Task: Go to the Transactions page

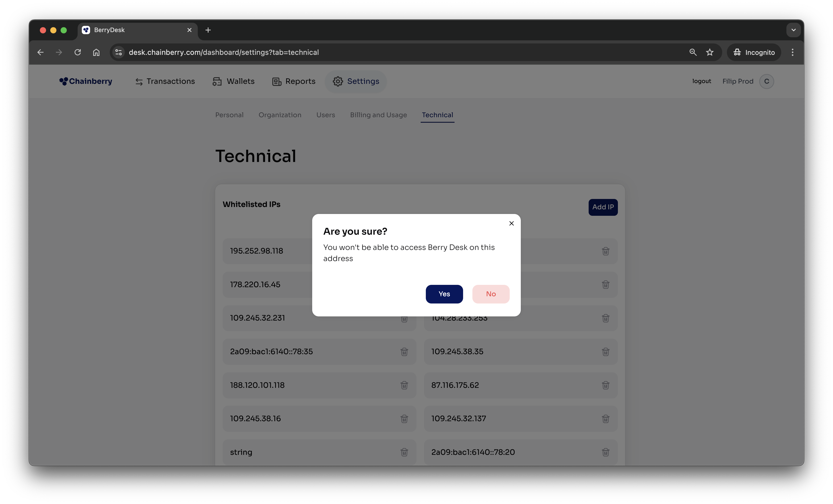Action: pyautogui.click(x=165, y=81)
